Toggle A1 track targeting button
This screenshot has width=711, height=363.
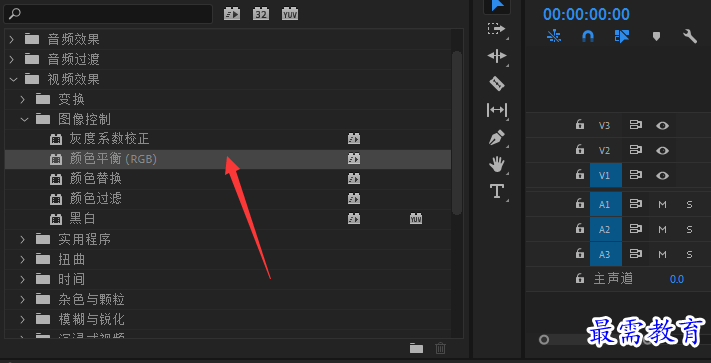606,204
